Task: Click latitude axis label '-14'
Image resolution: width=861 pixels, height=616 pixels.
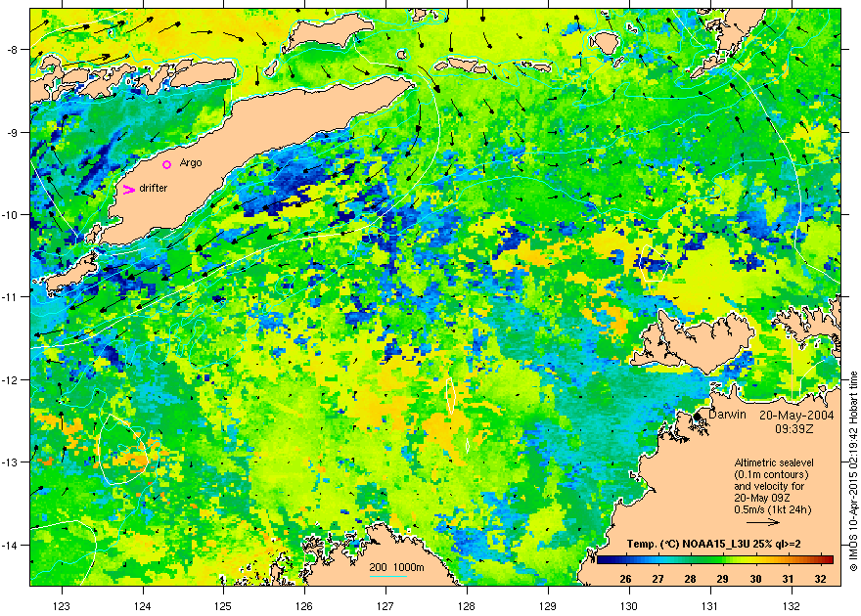Action: point(10,545)
